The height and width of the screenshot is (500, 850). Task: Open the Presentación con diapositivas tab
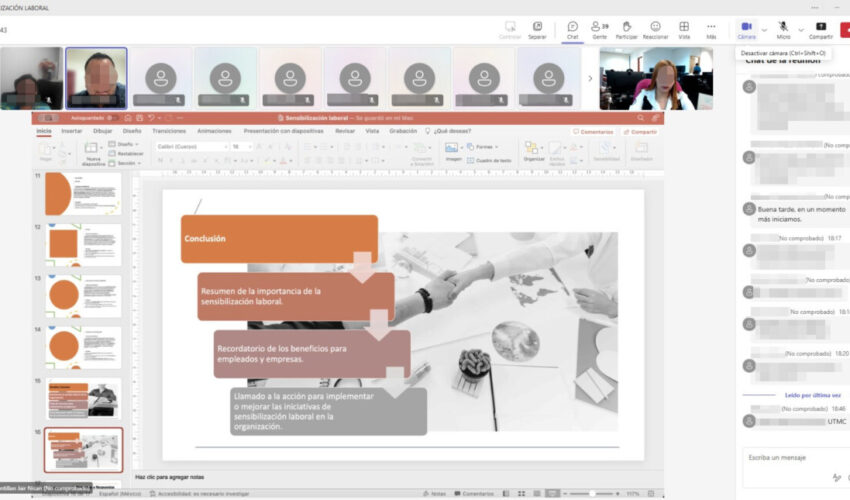(x=284, y=131)
